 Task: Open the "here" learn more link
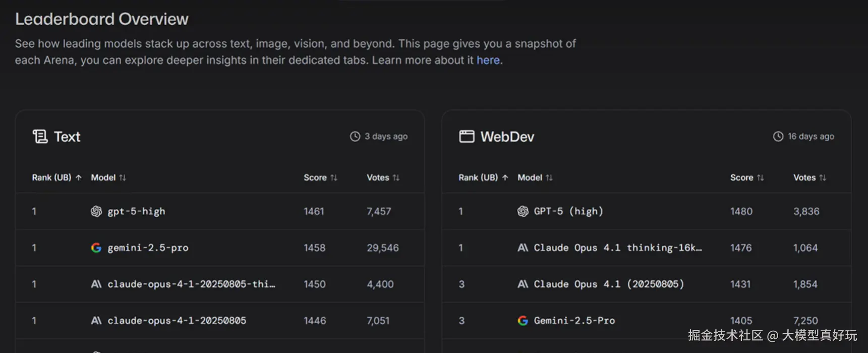tap(488, 60)
